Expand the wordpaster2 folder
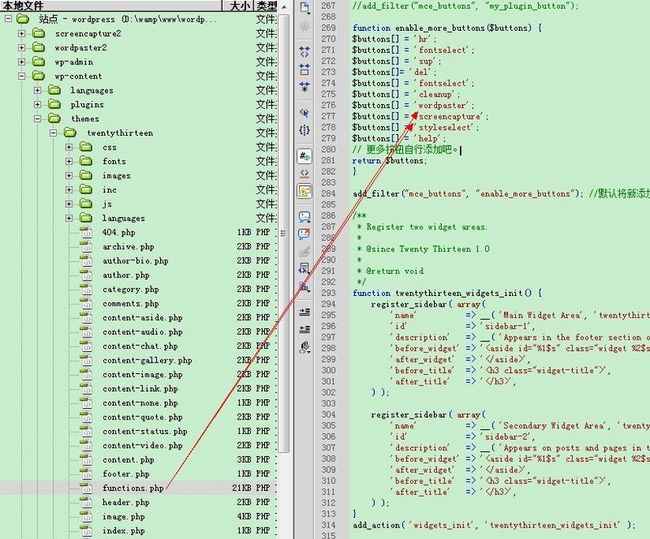The width and height of the screenshot is (650, 539). point(22,48)
